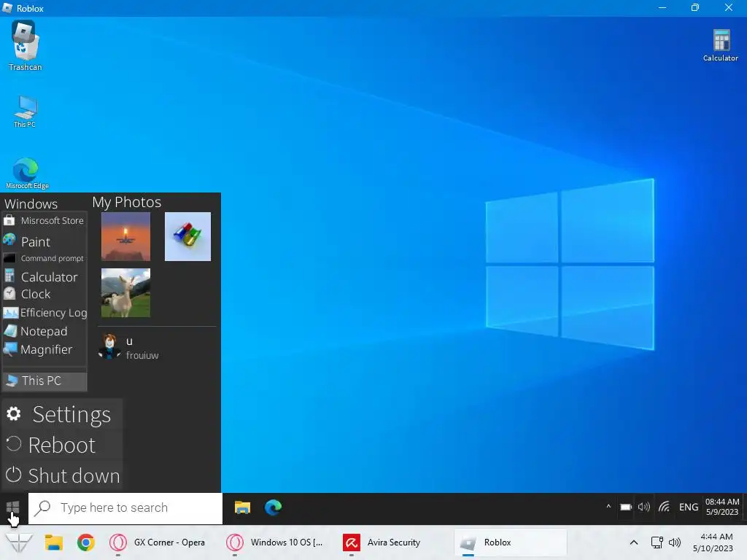This screenshot has height=560, width=747.
Task: Switch to GX Corner - Opera window
Action: coord(158,542)
